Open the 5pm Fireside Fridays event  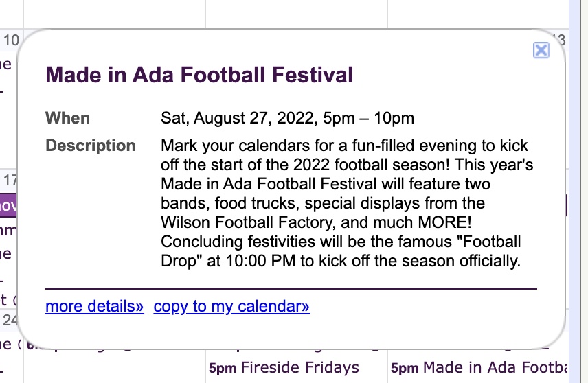(284, 367)
